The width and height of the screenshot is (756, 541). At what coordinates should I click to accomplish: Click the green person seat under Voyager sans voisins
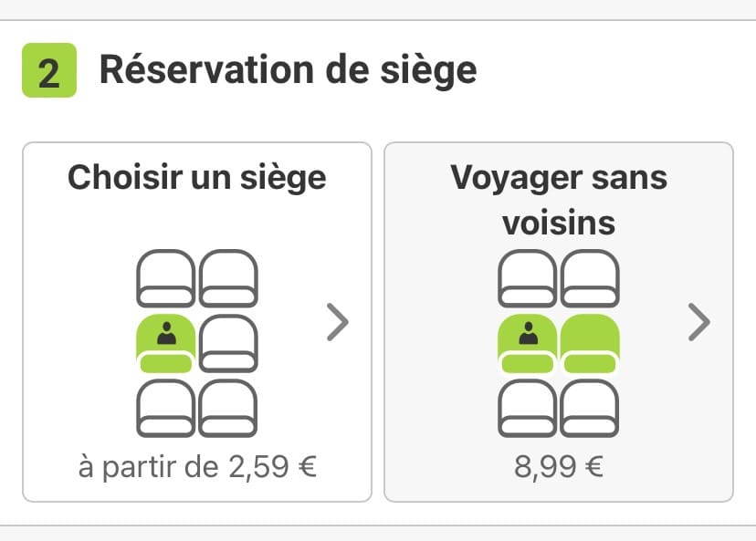tap(527, 343)
